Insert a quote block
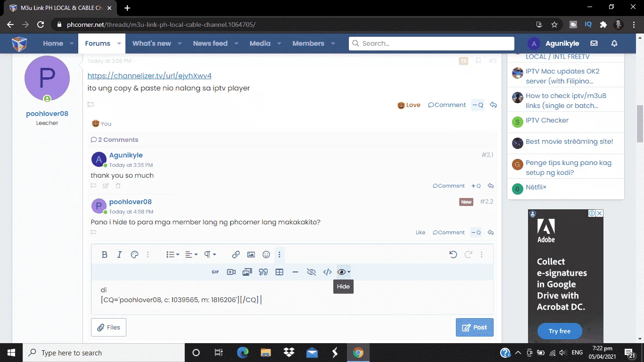Screen dimensions: 644x362 coord(264,272)
